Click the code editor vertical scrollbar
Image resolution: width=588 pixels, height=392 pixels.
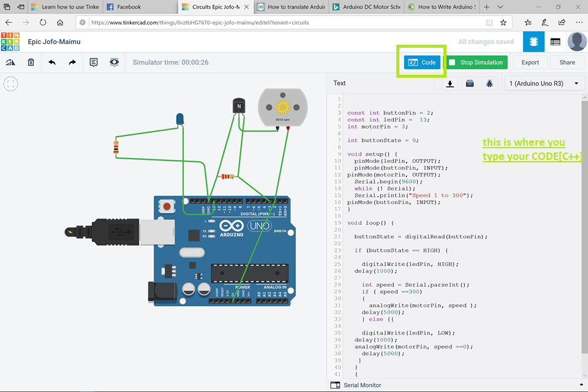(x=584, y=227)
